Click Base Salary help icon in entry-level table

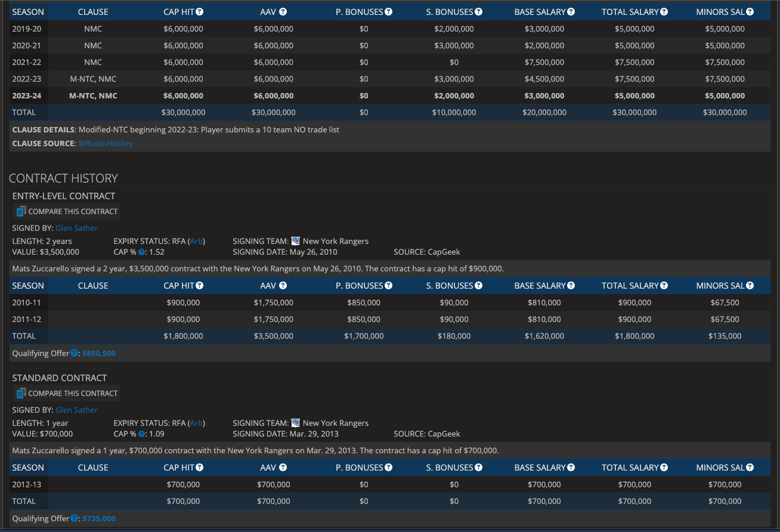coord(571,286)
